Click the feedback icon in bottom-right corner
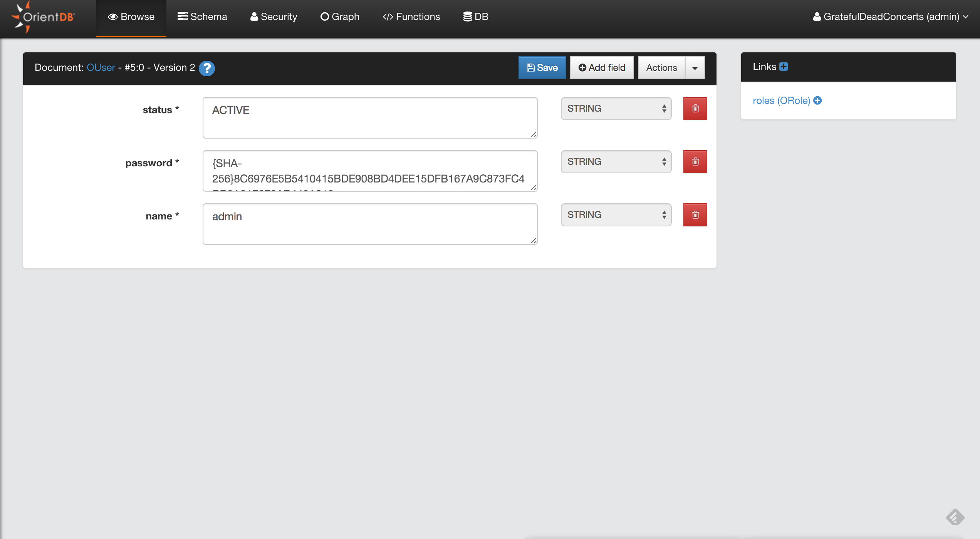This screenshot has height=539, width=980. point(955,517)
